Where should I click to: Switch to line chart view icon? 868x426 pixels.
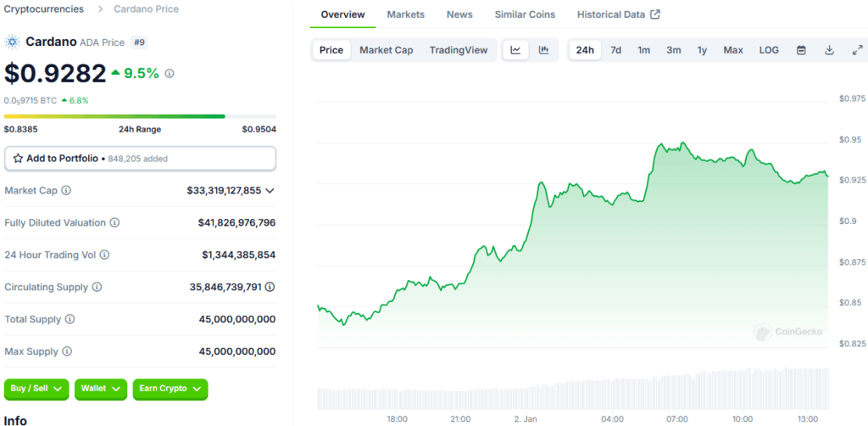[516, 50]
